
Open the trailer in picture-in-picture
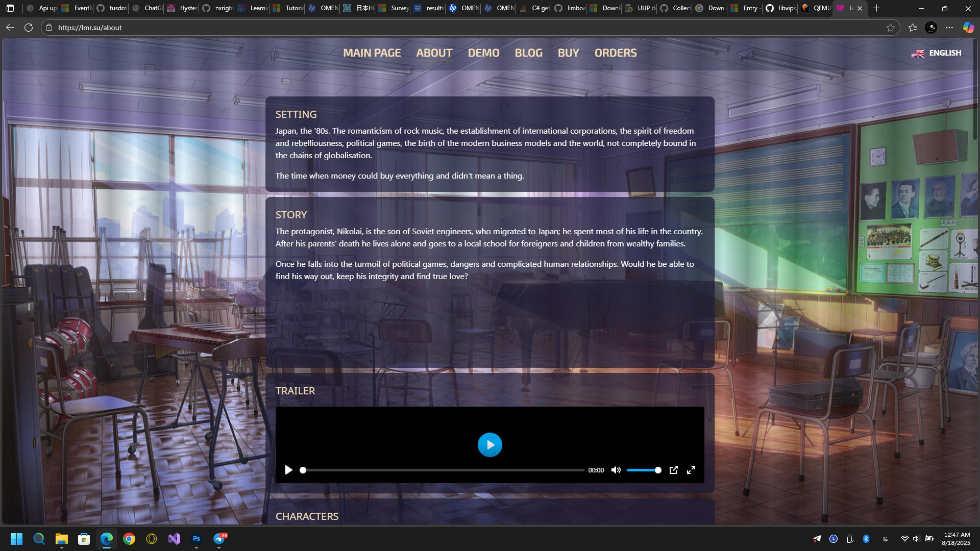[x=673, y=470]
